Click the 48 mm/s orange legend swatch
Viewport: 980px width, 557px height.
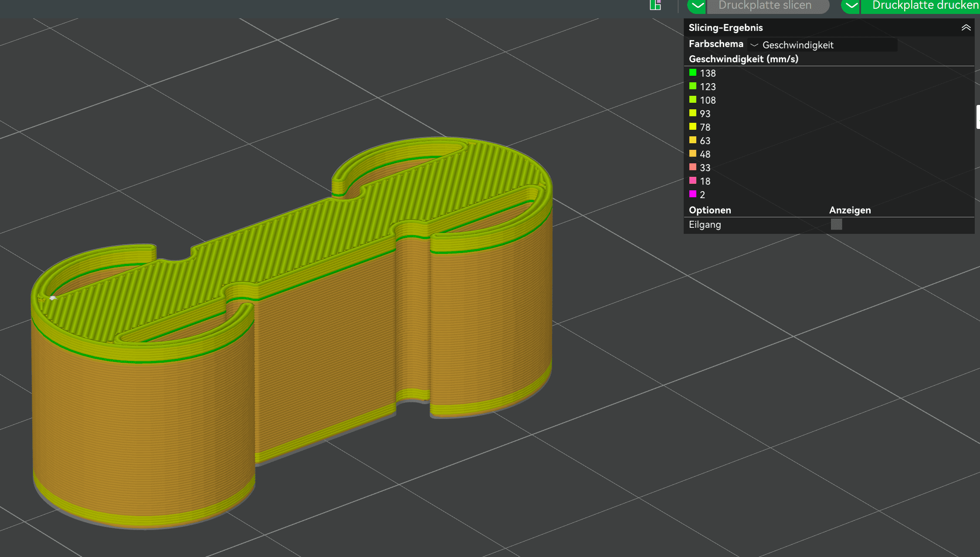pyautogui.click(x=693, y=154)
